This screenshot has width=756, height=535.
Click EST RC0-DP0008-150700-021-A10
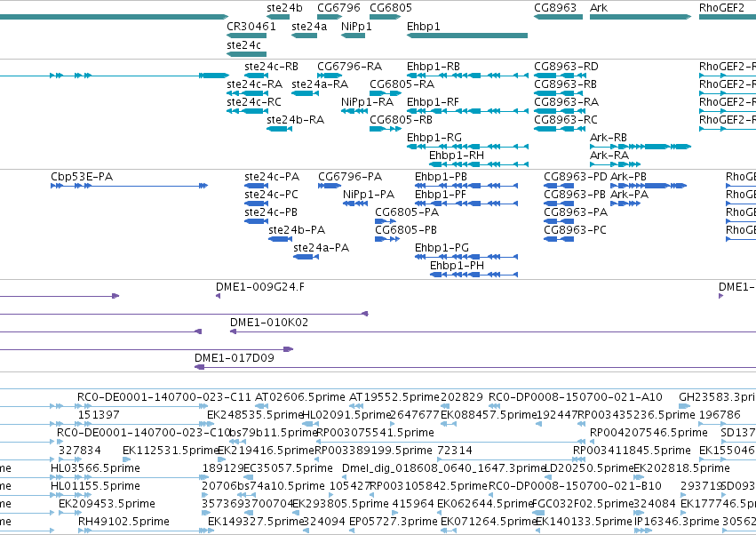(576, 397)
